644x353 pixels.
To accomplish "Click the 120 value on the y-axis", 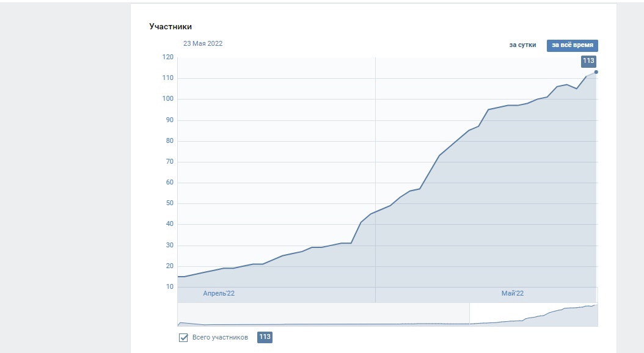I will (x=167, y=57).
